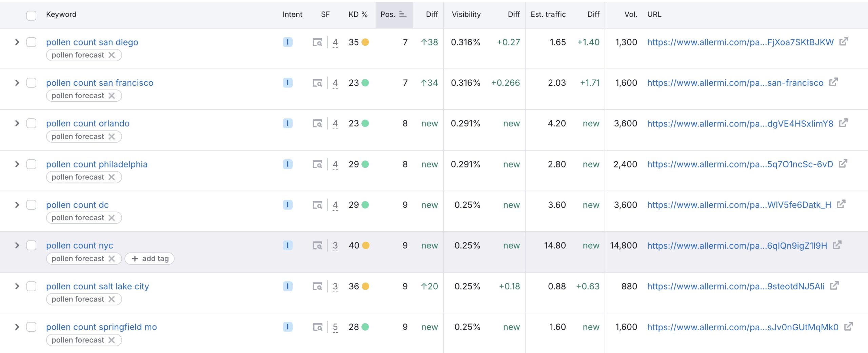
Task: View SERP snapshot icon for pollen count salt lake city
Action: click(x=317, y=287)
